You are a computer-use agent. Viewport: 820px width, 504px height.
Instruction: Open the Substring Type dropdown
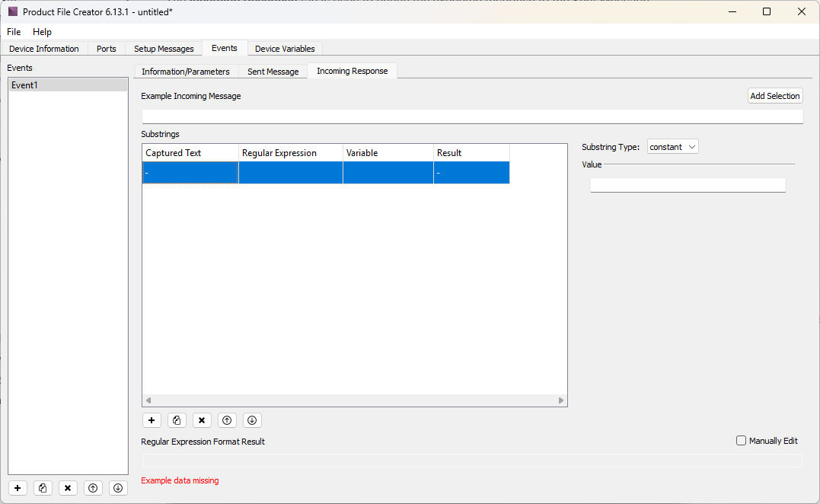pyautogui.click(x=672, y=147)
